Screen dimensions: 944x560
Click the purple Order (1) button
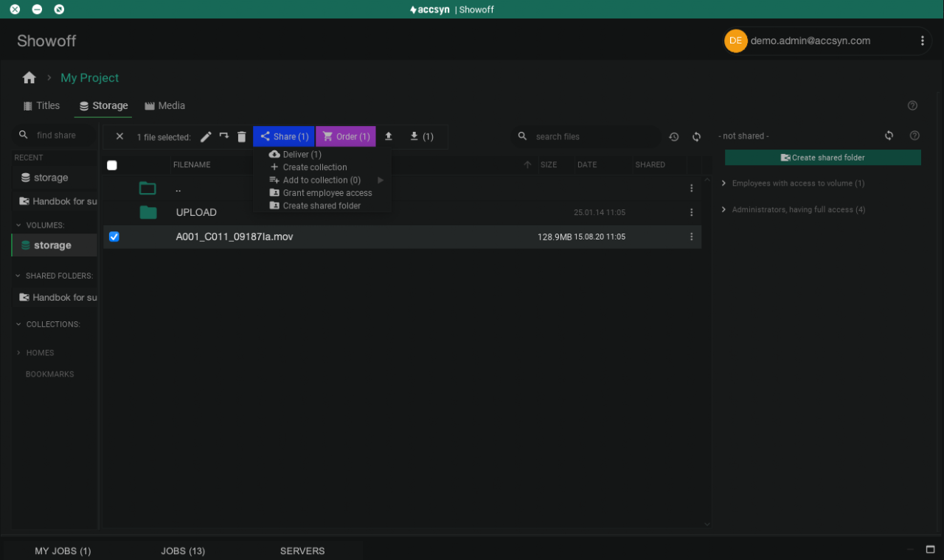(x=346, y=136)
